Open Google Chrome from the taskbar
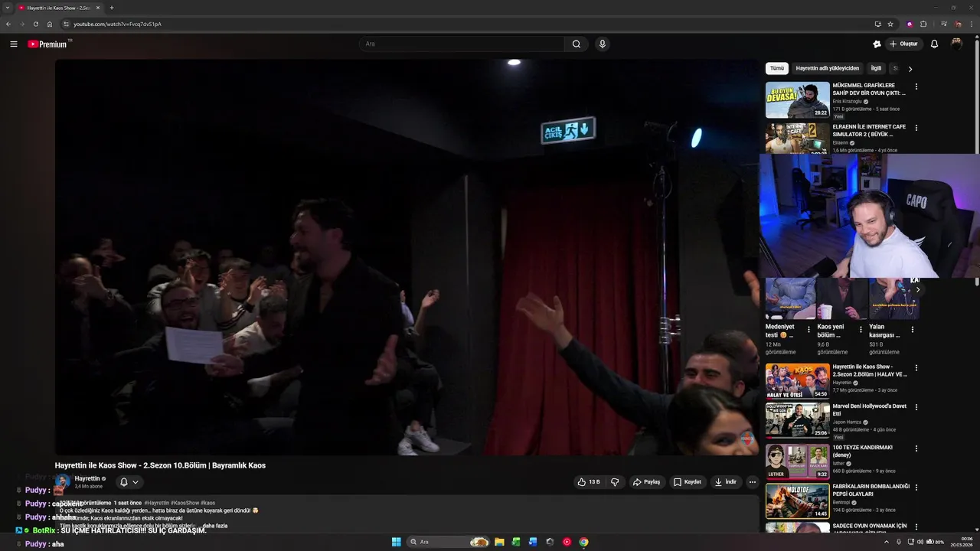980x551 pixels. [583, 542]
